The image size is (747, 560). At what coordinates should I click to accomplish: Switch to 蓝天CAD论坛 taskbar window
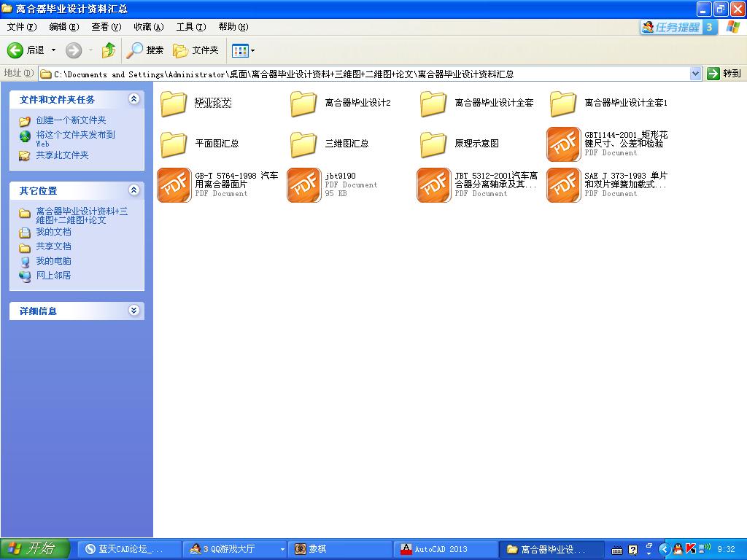point(128,549)
